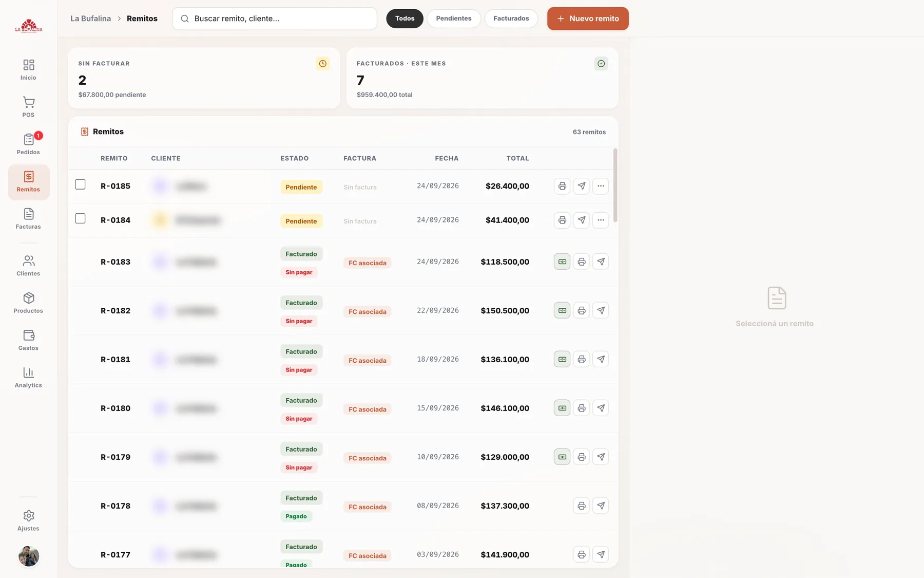Open Facturas section
This screenshot has height=578, width=924.
click(x=28, y=219)
